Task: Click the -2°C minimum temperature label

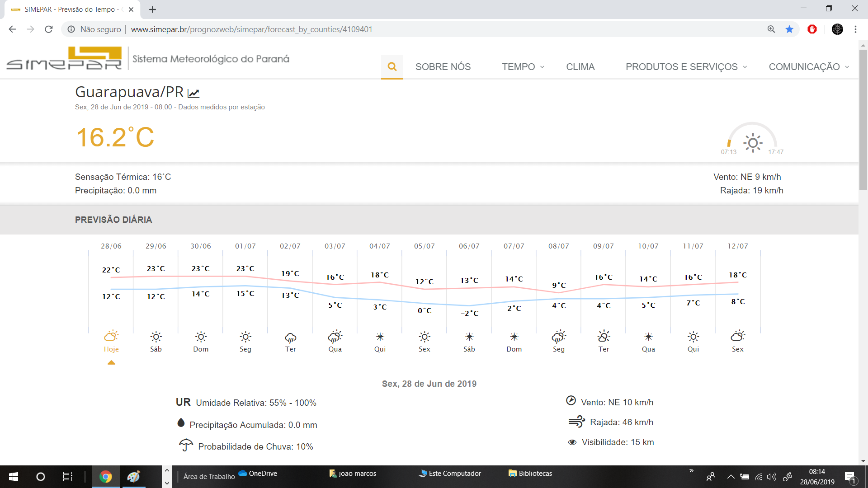Action: [x=469, y=313]
